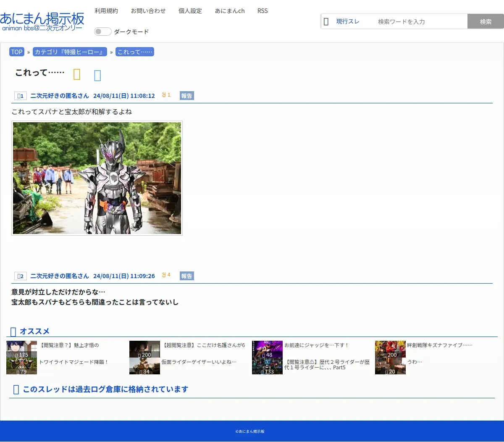Click the ©あにまん掲示板 footer text
504x442 pixels.
(250, 431)
